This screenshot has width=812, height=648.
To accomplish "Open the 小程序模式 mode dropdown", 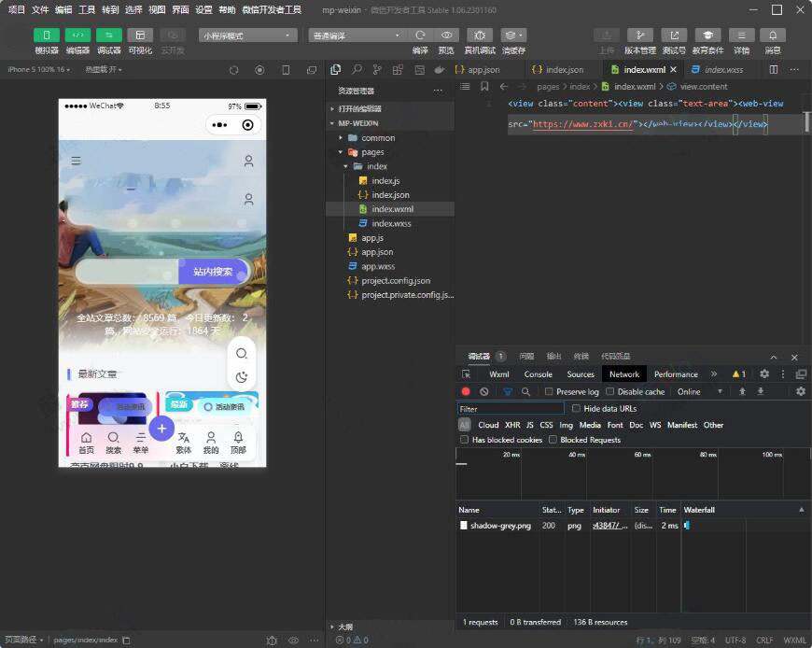I will [247, 35].
